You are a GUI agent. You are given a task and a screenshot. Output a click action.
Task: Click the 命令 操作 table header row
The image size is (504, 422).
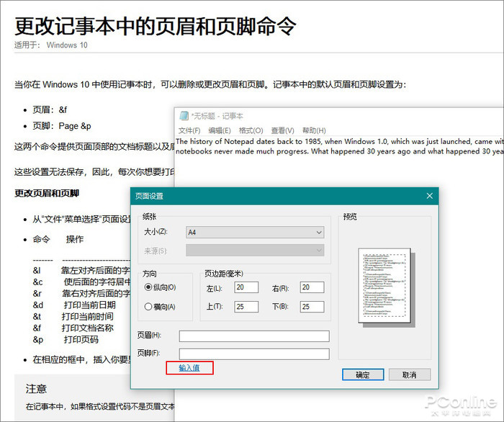pyautogui.click(x=58, y=239)
